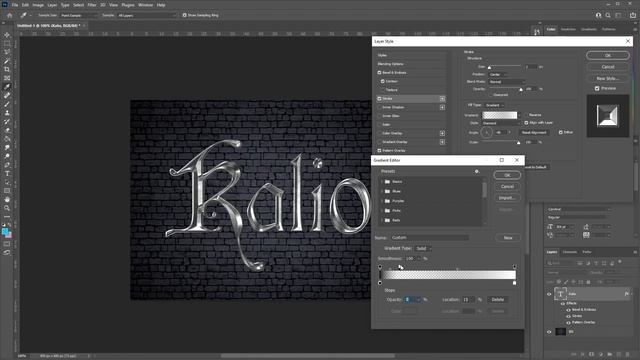The width and height of the screenshot is (640, 360).
Task: Click Cancel in the Gradient Editor
Action: click(x=507, y=187)
